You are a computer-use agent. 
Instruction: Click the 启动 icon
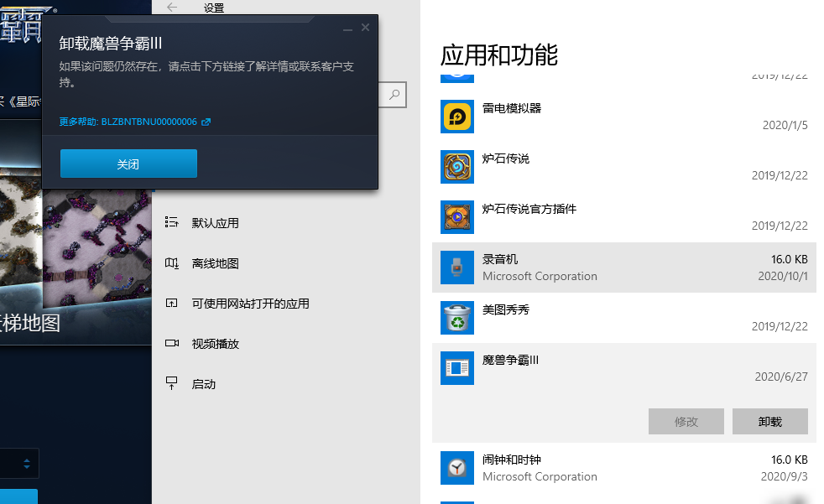point(172,383)
